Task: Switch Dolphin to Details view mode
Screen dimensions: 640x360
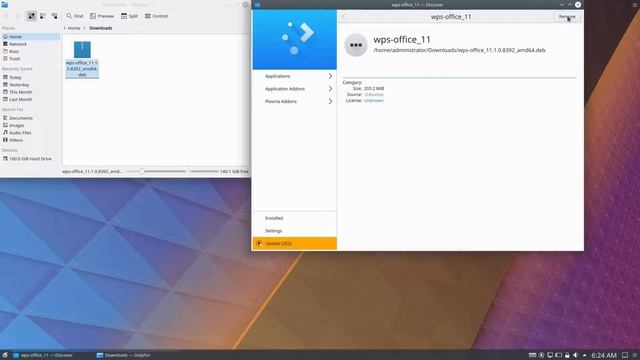Action: point(54,16)
